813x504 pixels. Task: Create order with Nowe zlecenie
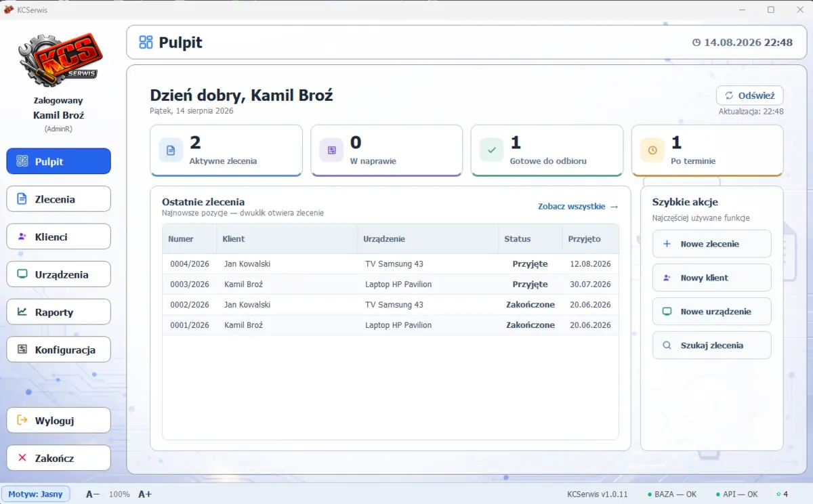coord(711,244)
